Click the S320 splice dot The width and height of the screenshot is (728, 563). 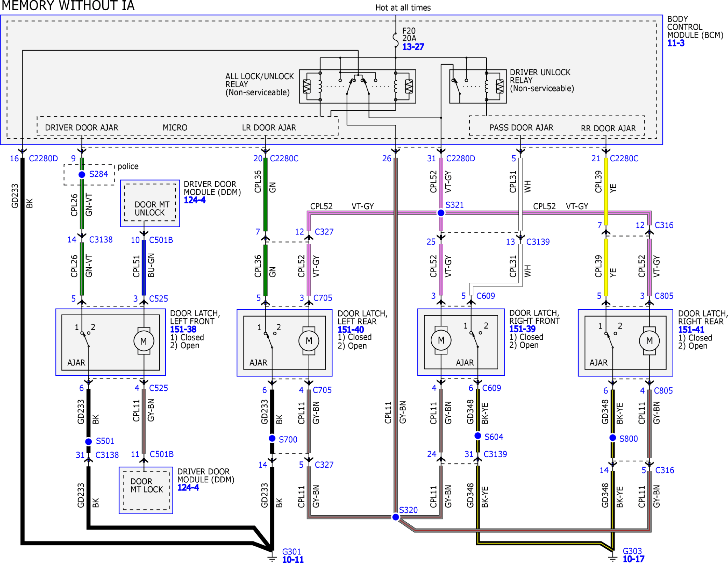coord(395,517)
